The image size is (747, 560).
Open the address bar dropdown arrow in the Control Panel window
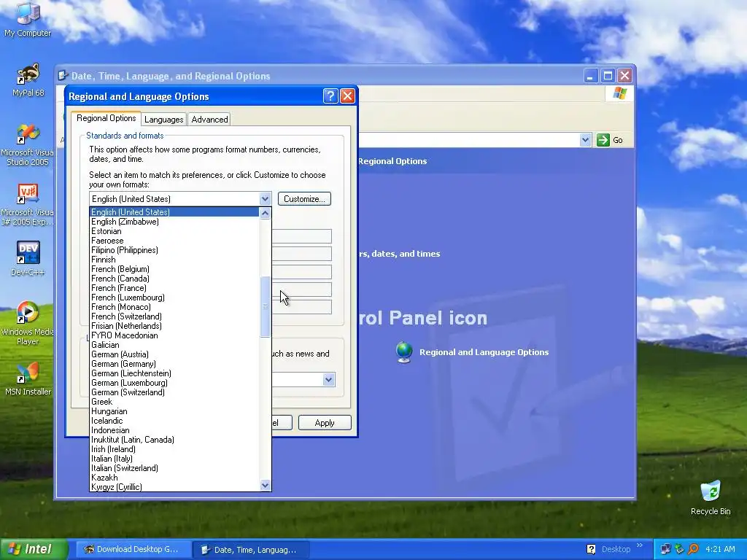tap(585, 140)
